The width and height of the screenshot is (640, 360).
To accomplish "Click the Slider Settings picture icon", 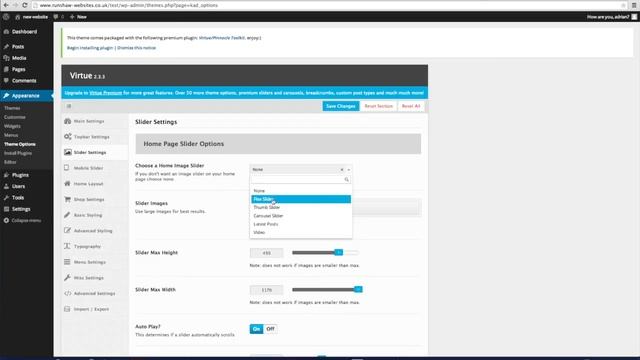I will click(x=68, y=152).
